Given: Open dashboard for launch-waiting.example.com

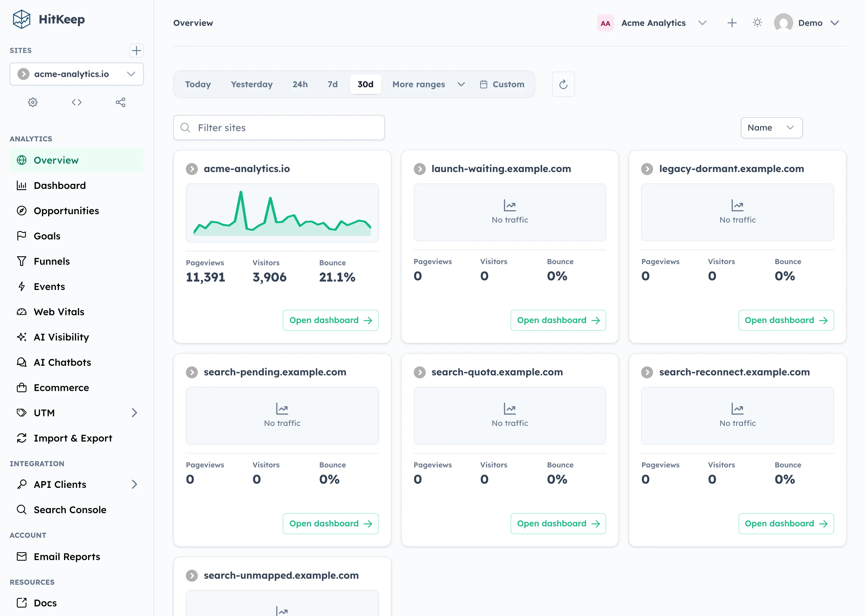Looking at the screenshot, I should pos(558,321).
